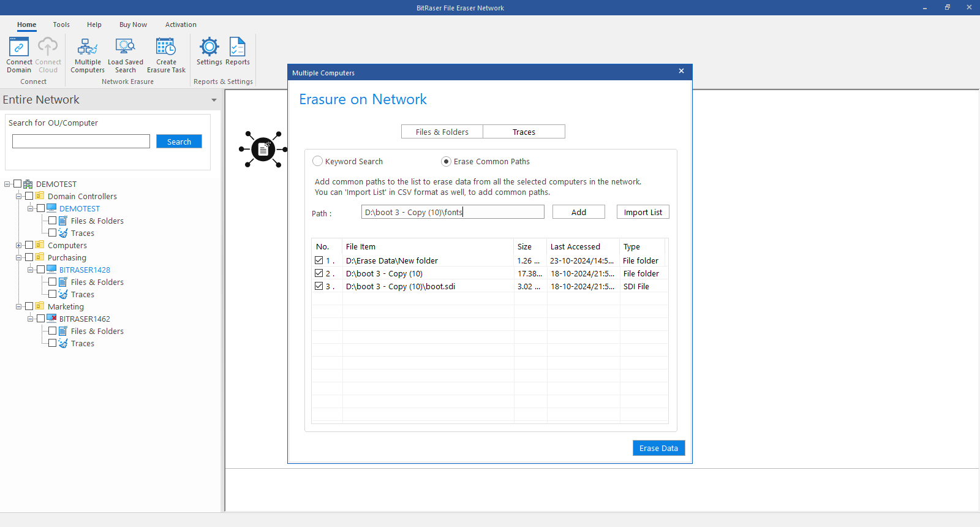The height and width of the screenshot is (527, 980).
Task: Click the Add path button
Action: coord(579,212)
